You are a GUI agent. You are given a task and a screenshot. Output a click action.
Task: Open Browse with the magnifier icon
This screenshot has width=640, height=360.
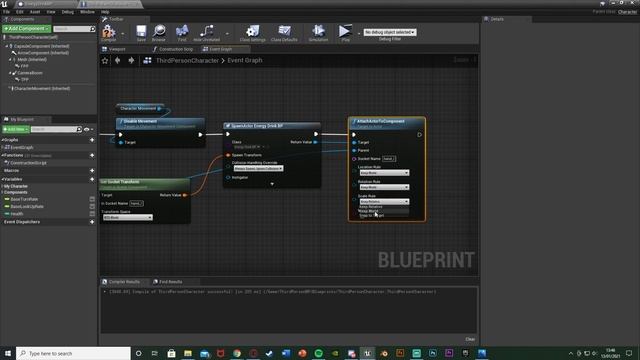click(x=159, y=31)
